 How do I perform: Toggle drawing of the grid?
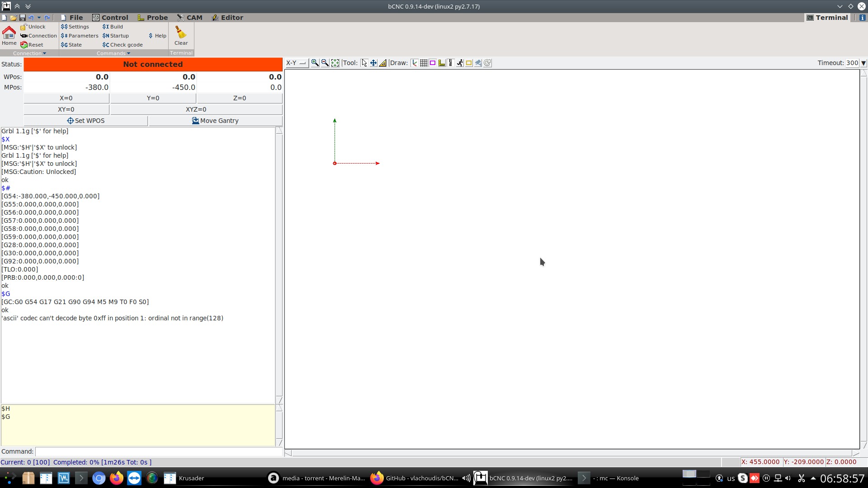tap(424, 63)
